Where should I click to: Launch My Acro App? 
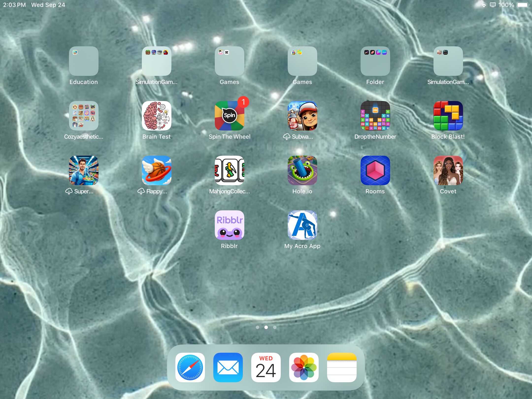click(302, 225)
